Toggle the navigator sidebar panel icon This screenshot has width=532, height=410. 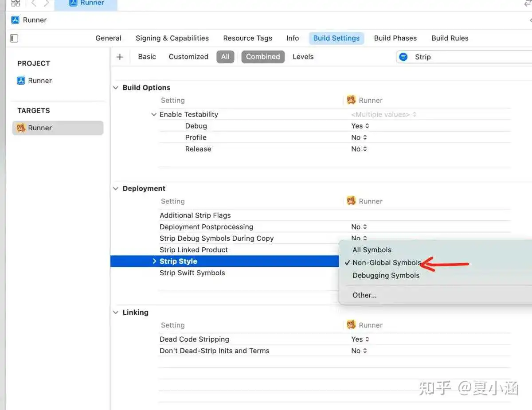pyautogui.click(x=14, y=39)
